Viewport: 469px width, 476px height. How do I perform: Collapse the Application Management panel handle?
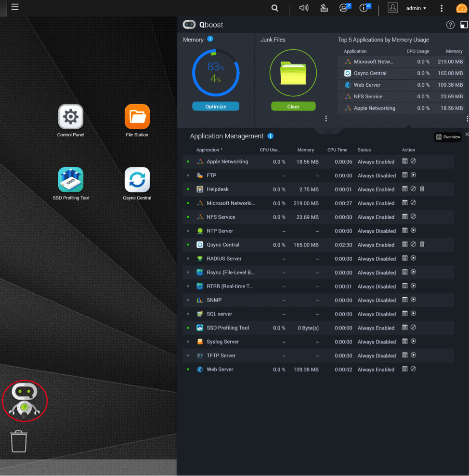329,131
